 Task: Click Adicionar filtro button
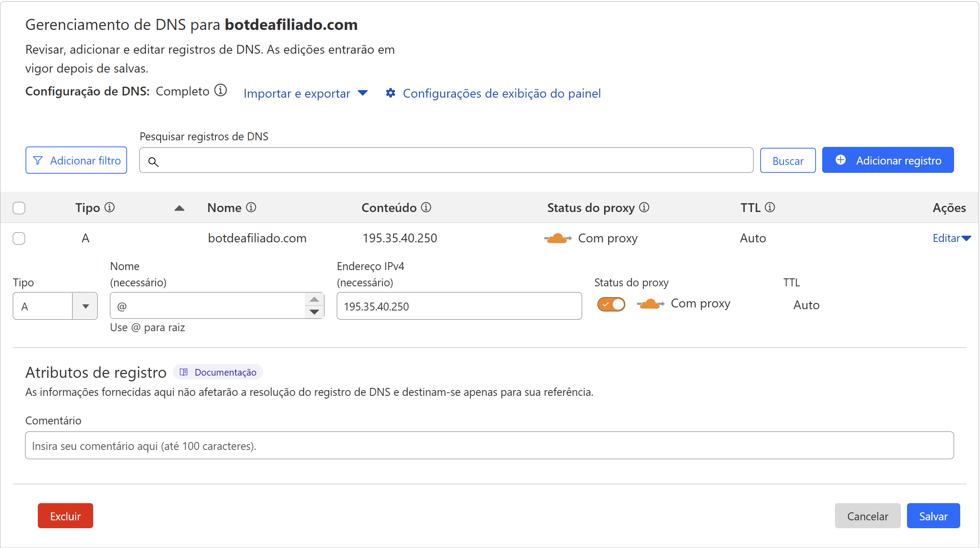[76, 160]
